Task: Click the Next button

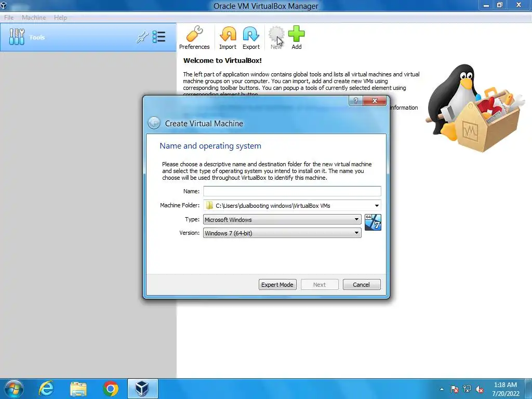Action: [x=320, y=285]
